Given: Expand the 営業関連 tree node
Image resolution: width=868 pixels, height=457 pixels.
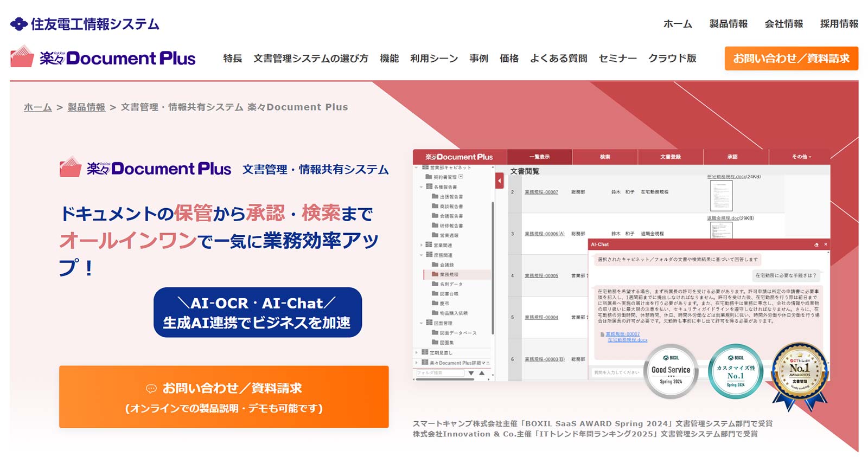Looking at the screenshot, I should [422, 245].
